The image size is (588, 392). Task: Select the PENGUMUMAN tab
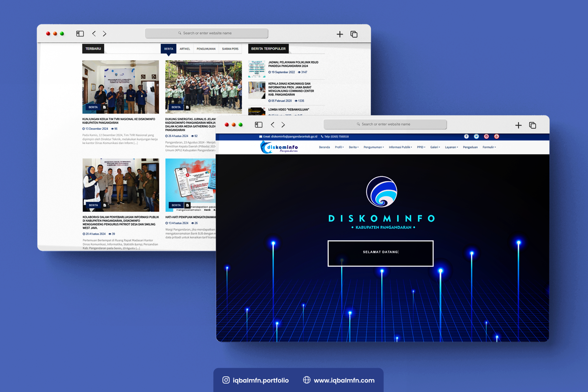click(x=206, y=49)
